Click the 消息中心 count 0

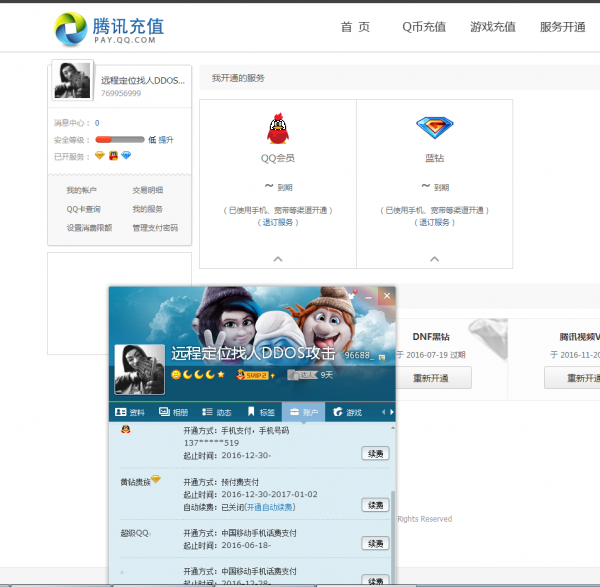(97, 123)
